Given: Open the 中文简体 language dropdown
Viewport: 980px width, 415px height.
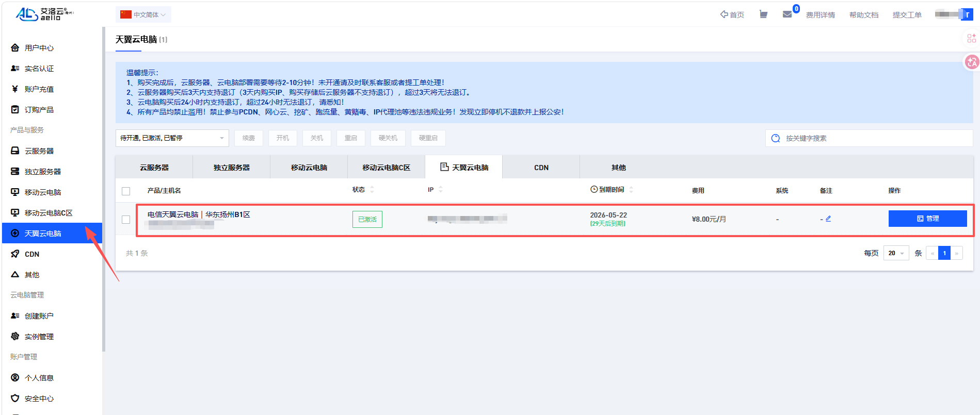Looking at the screenshot, I should pos(143,14).
